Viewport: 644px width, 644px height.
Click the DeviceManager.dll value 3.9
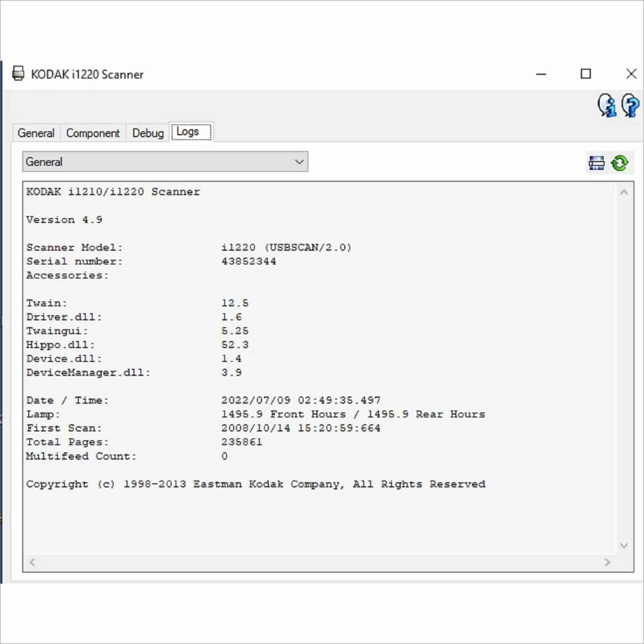[231, 373]
